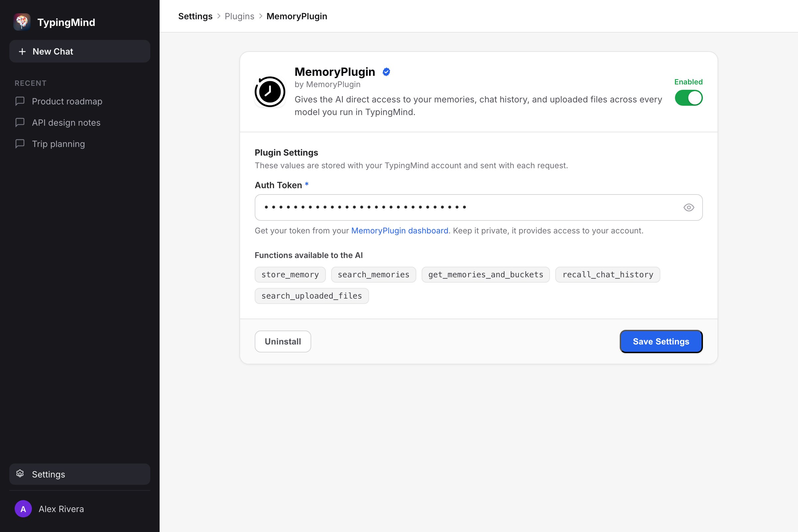
Task: Start a New Chat
Action: coord(80,51)
